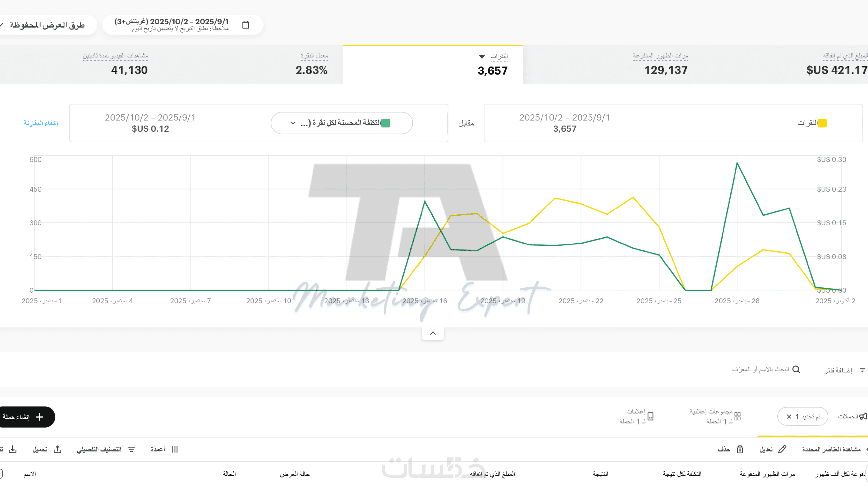Focus the البحث بالاسم أو المعرّف search field
This screenshot has width=868, height=488.
760,370
